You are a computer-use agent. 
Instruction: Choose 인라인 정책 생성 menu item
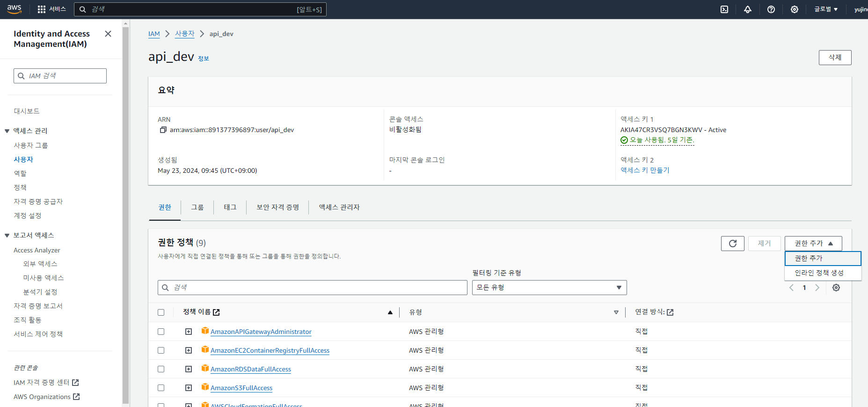823,273
